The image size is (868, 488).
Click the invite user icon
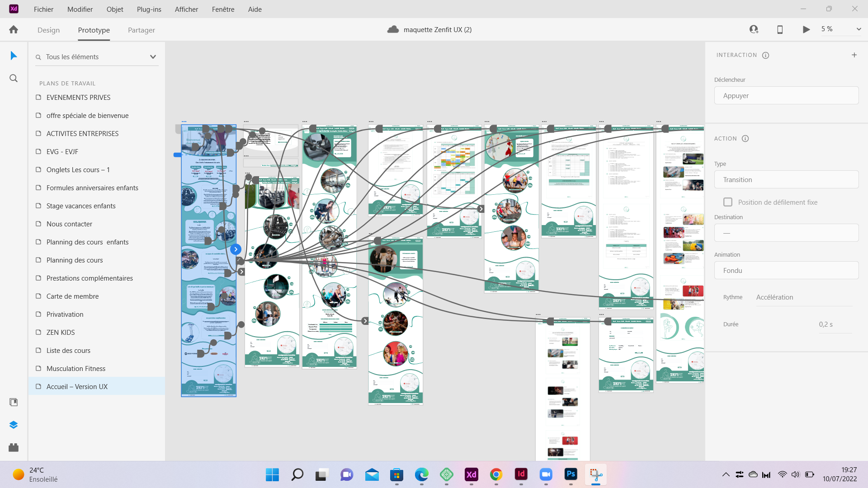coord(754,29)
